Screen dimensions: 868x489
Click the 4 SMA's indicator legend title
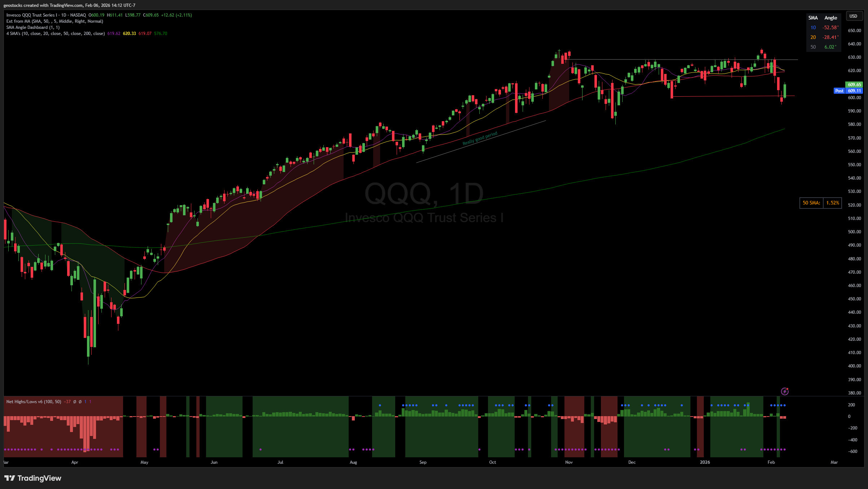(x=55, y=34)
